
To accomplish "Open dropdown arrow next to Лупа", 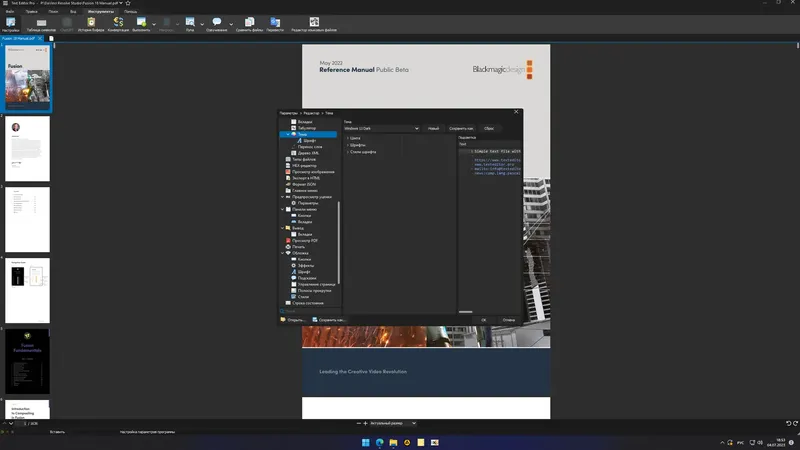I will (202, 24).
